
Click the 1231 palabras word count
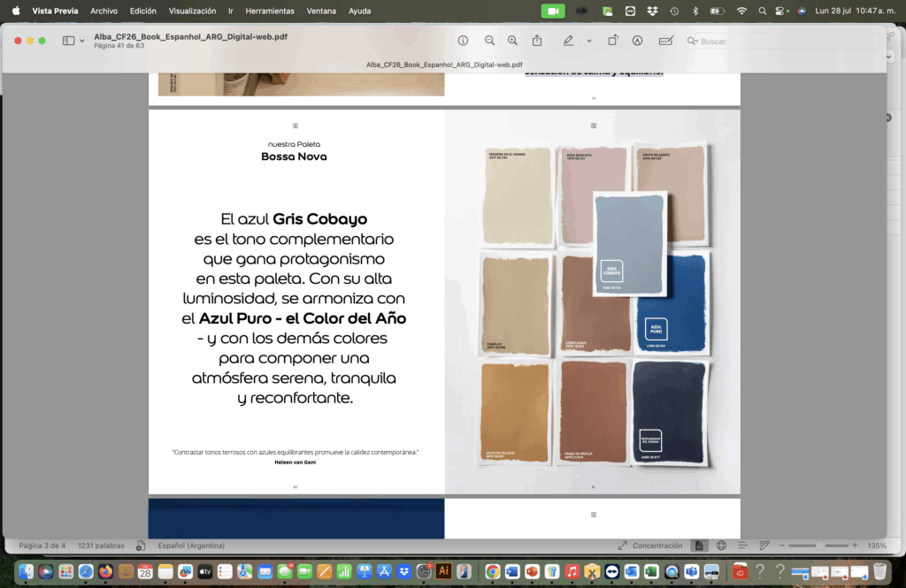pos(101,546)
